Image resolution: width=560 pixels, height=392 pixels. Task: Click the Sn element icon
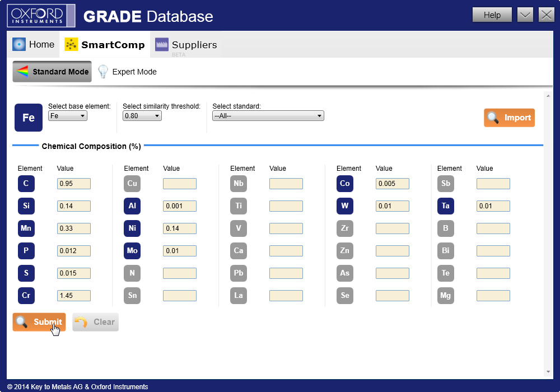click(x=132, y=296)
